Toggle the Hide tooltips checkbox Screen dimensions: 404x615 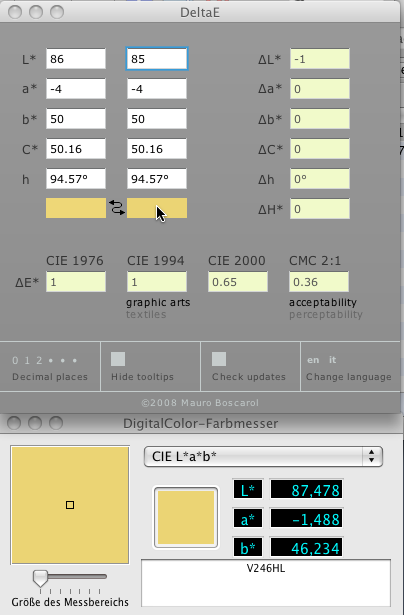(x=118, y=359)
